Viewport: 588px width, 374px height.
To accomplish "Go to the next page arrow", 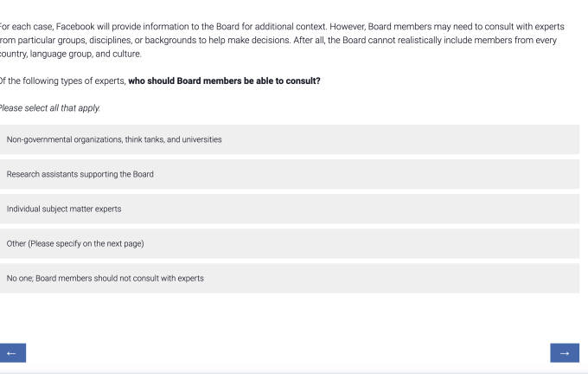I will coord(564,352).
